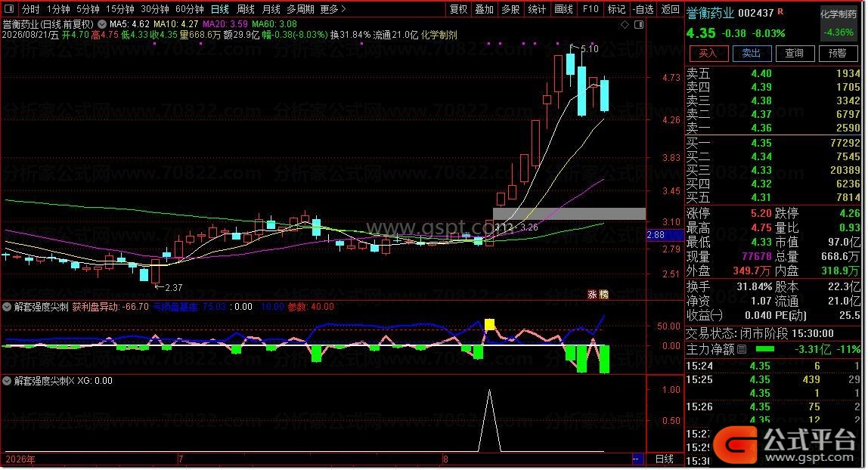Screen dimensions: 868x470
Task: Click the 交易状态: 闭市阶段 status line
Action: tap(759, 333)
